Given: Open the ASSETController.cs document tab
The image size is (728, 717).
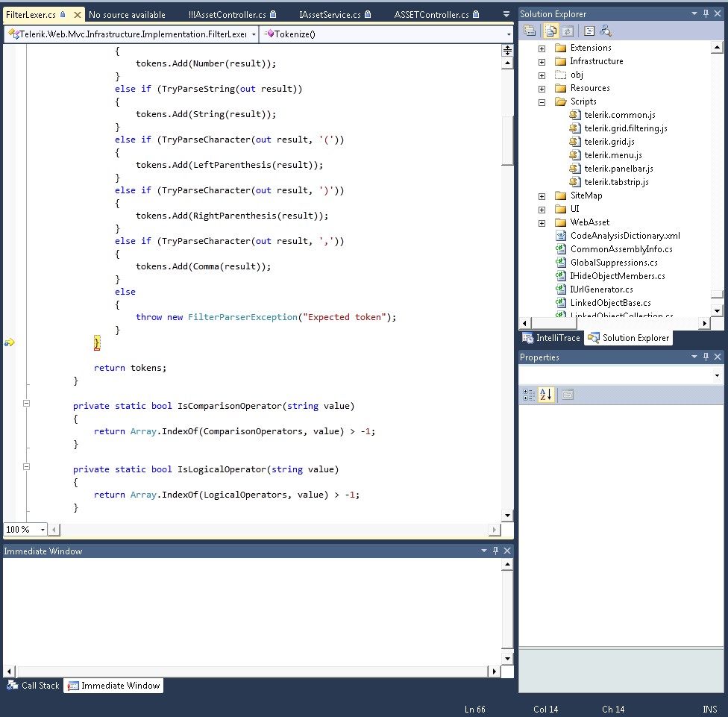Looking at the screenshot, I should pos(437,15).
